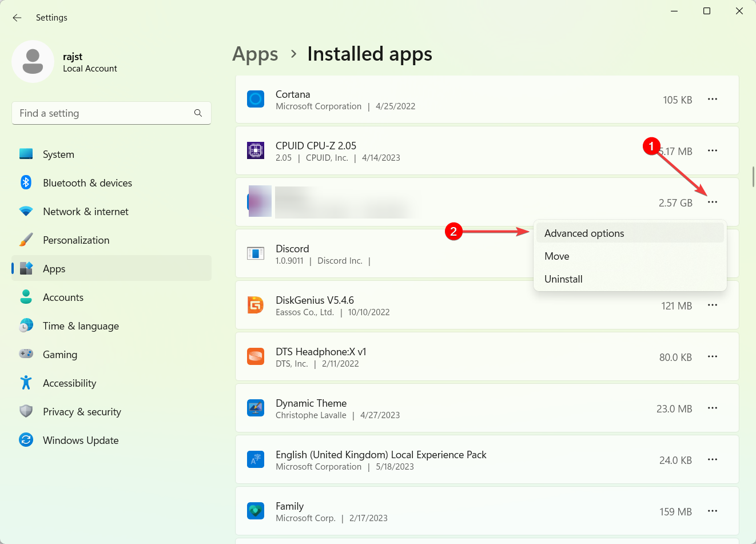Open Bluetooth & devices settings
The width and height of the screenshot is (756, 544).
87,183
